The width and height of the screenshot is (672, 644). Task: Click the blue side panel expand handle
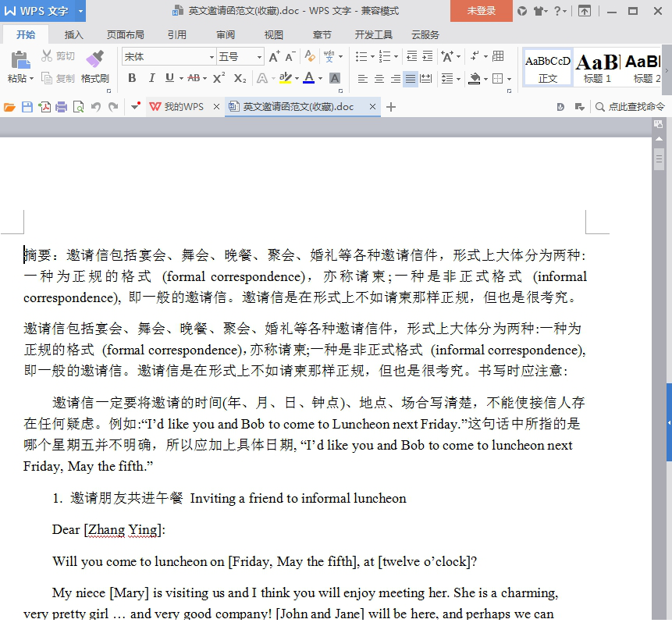(669, 422)
